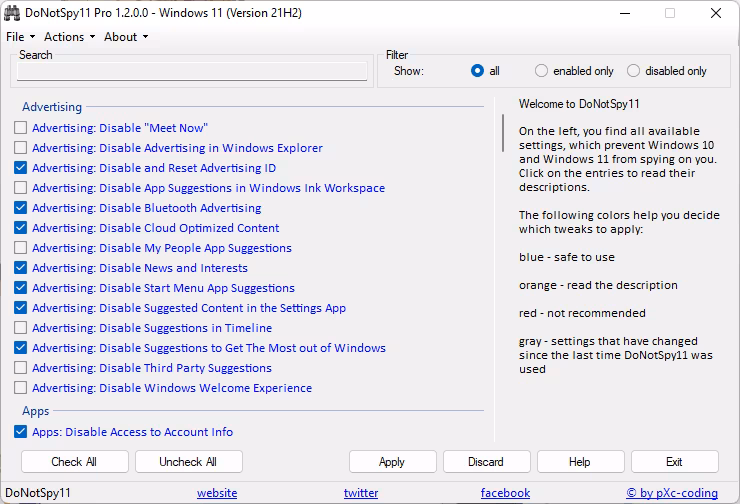Expand the About dropdown menu
Viewport: 740px width, 504px height.
point(125,37)
